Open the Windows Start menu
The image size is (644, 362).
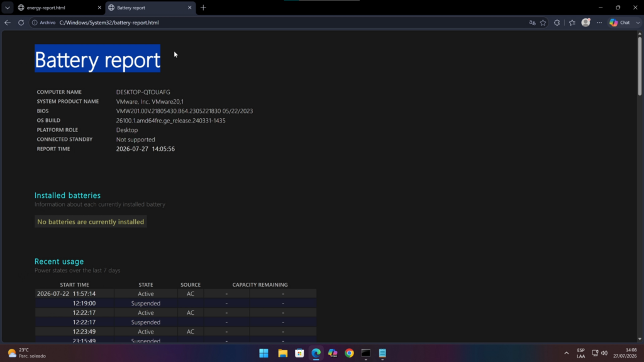[x=264, y=353]
